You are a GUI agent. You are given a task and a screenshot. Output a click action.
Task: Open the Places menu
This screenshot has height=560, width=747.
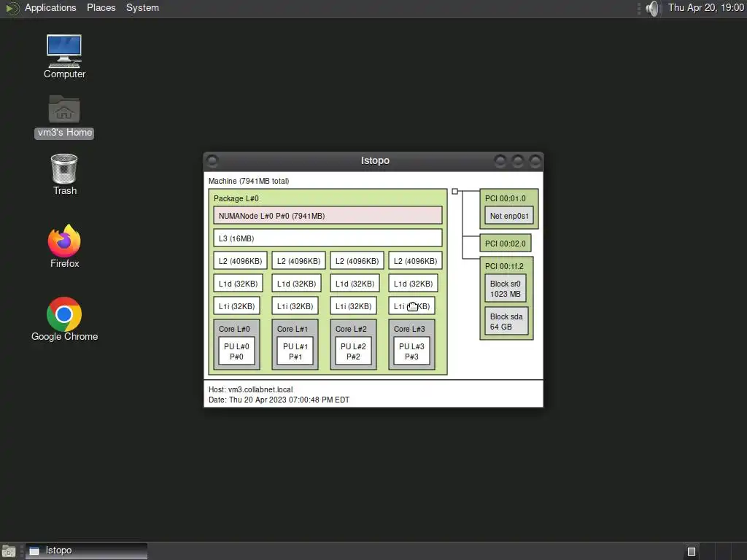pyautogui.click(x=101, y=7)
